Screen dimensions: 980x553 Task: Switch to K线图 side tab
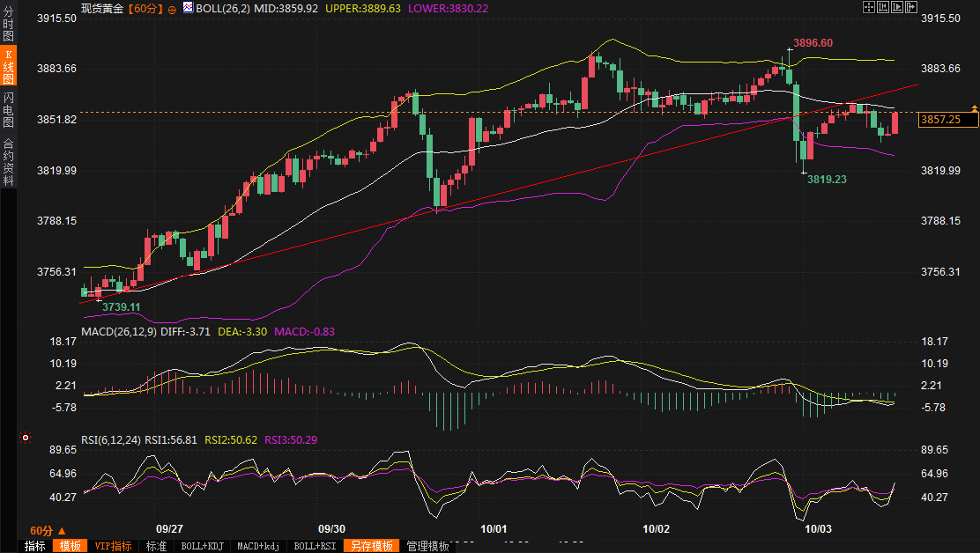[8, 65]
